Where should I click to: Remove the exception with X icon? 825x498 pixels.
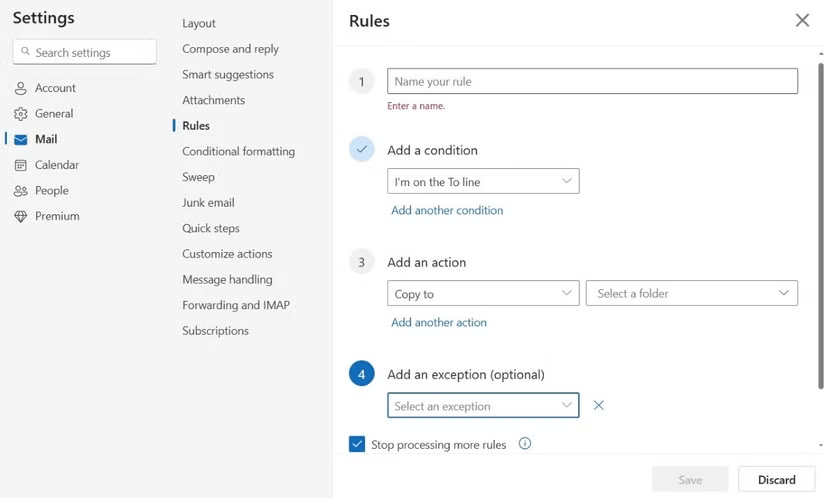(x=599, y=405)
